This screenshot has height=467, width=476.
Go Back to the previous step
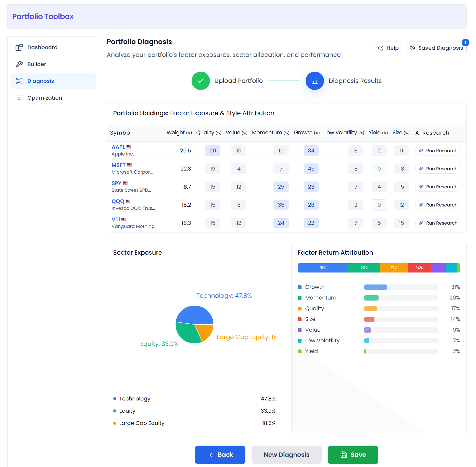(x=220, y=455)
